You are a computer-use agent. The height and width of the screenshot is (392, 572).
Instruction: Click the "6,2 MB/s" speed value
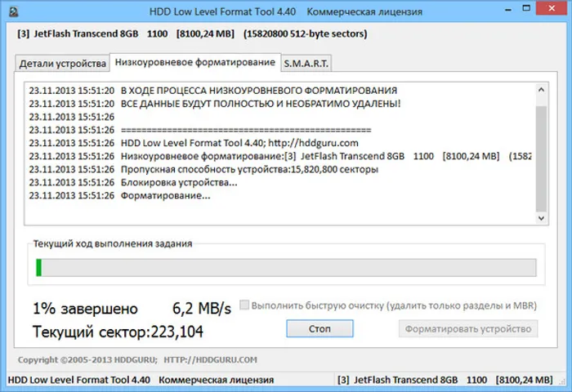click(x=202, y=309)
